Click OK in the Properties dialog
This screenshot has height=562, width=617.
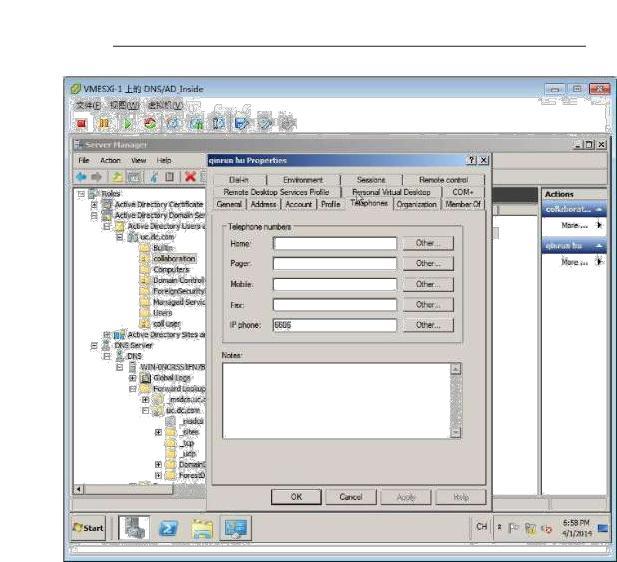tap(296, 497)
